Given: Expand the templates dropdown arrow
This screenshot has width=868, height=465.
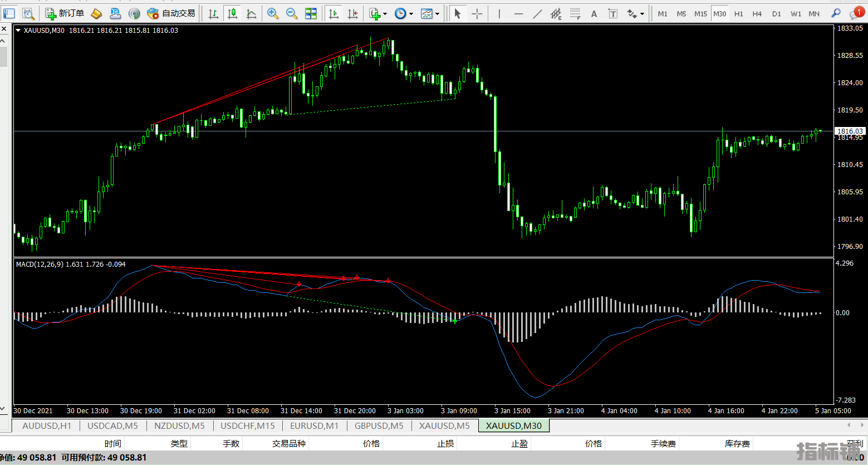Looking at the screenshot, I should [x=437, y=14].
